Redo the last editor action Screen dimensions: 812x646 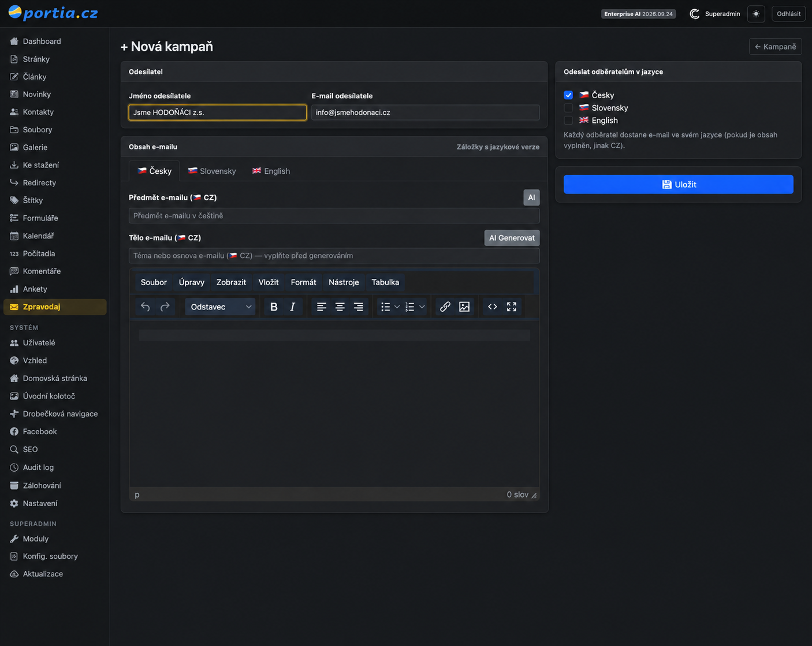(x=165, y=307)
